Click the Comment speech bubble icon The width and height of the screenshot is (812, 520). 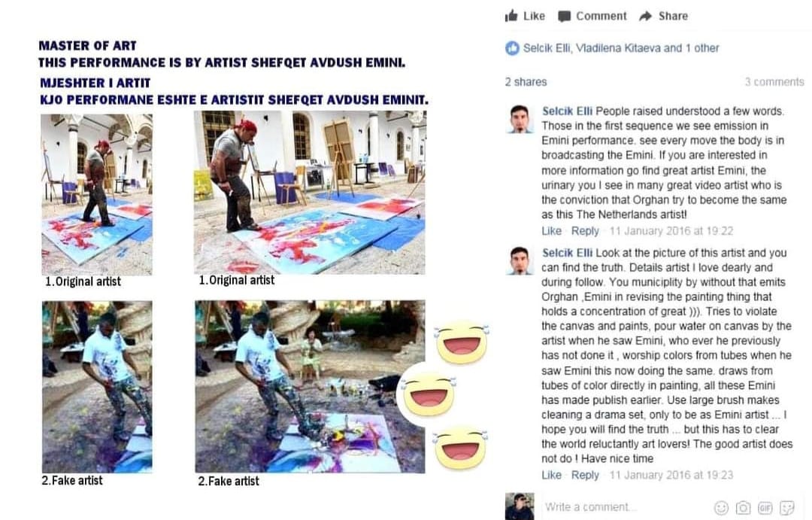pos(564,17)
